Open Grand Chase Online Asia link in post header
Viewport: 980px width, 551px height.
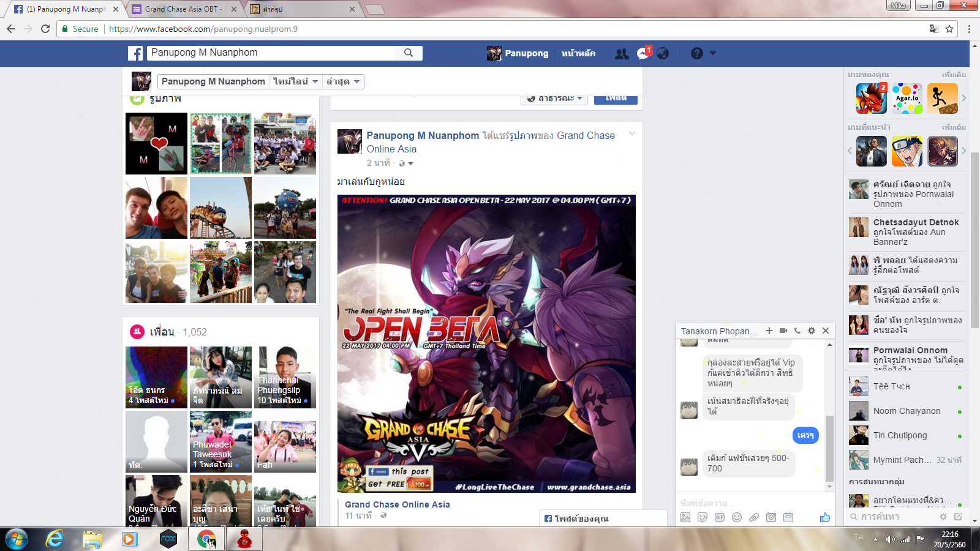coord(491,142)
